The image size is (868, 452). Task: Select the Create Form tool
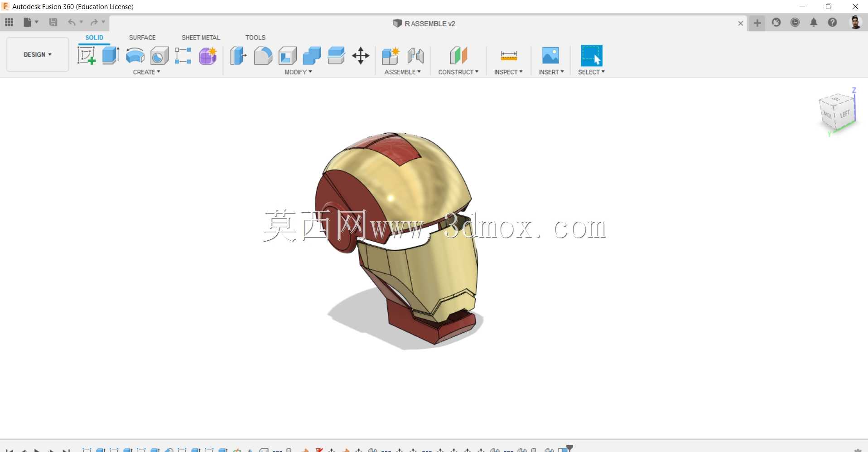tap(208, 56)
